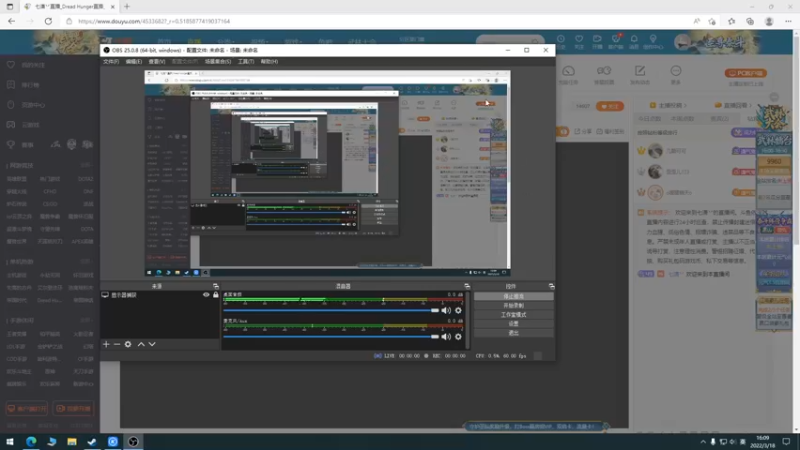Open source properties gear in Sources panel
The height and width of the screenshot is (450, 800).
tap(128, 344)
